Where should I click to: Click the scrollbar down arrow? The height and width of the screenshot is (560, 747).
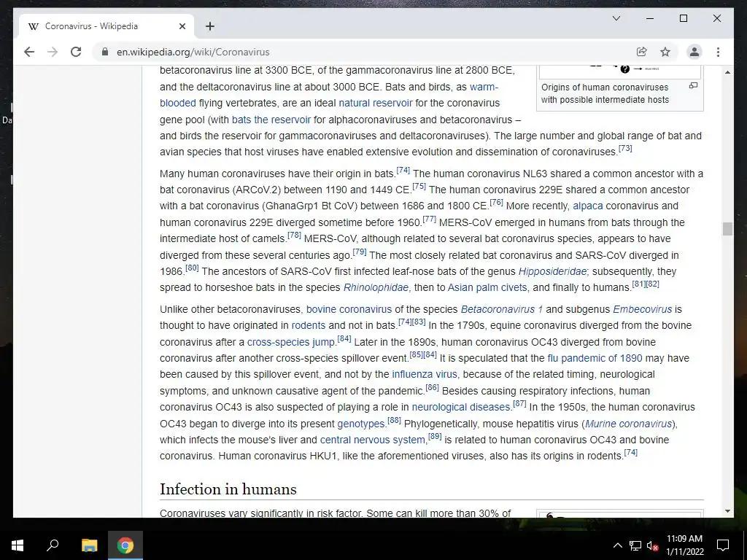click(727, 511)
